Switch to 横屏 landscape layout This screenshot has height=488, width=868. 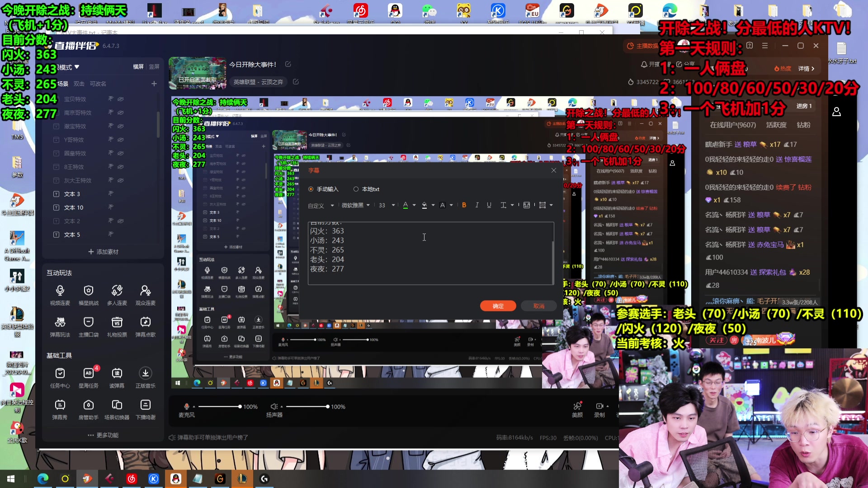click(138, 67)
